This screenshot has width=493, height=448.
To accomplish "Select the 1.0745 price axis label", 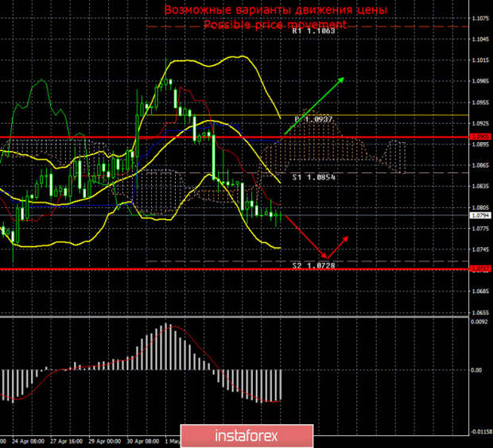I will (x=480, y=249).
